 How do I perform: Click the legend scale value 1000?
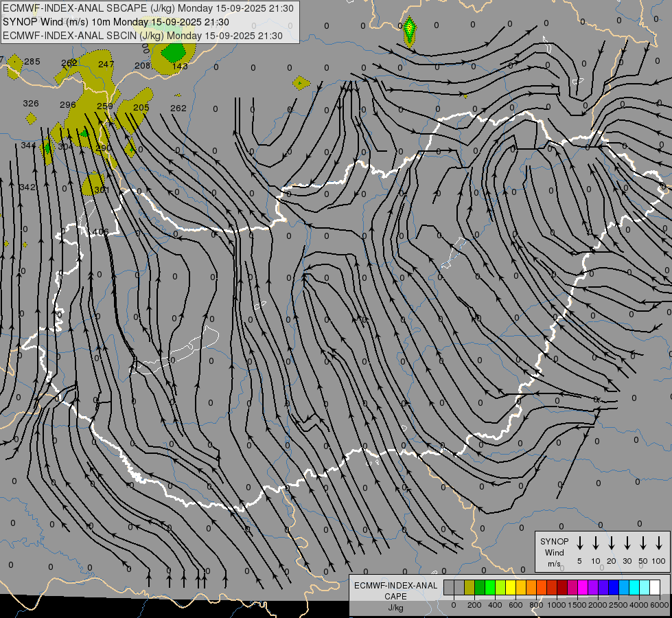tap(557, 605)
